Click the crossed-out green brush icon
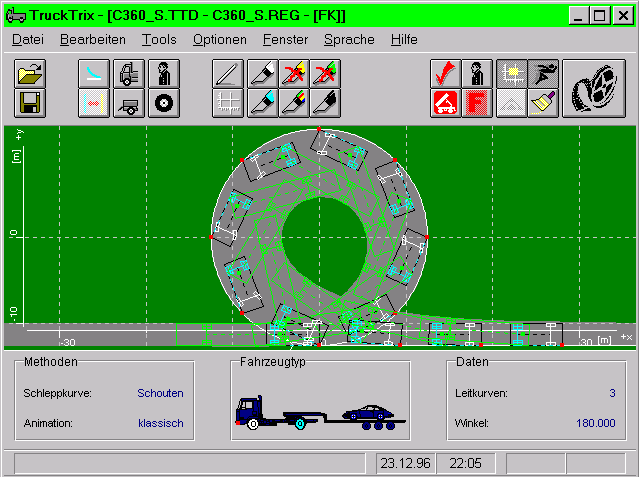Screen dimensions: 639x477 (x=325, y=74)
